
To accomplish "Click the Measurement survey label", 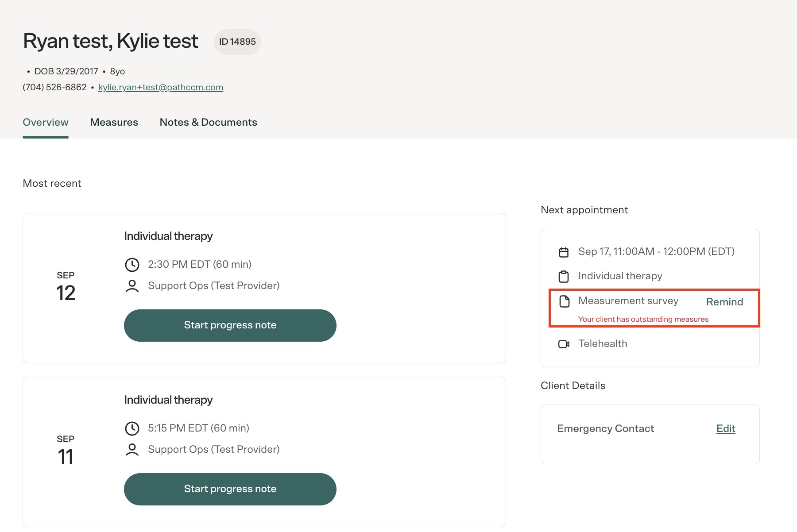I will point(628,301).
